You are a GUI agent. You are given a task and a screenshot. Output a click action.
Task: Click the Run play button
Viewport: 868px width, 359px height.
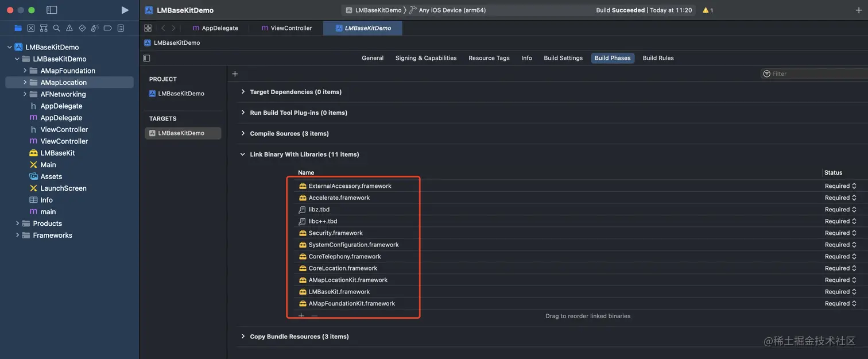(125, 10)
